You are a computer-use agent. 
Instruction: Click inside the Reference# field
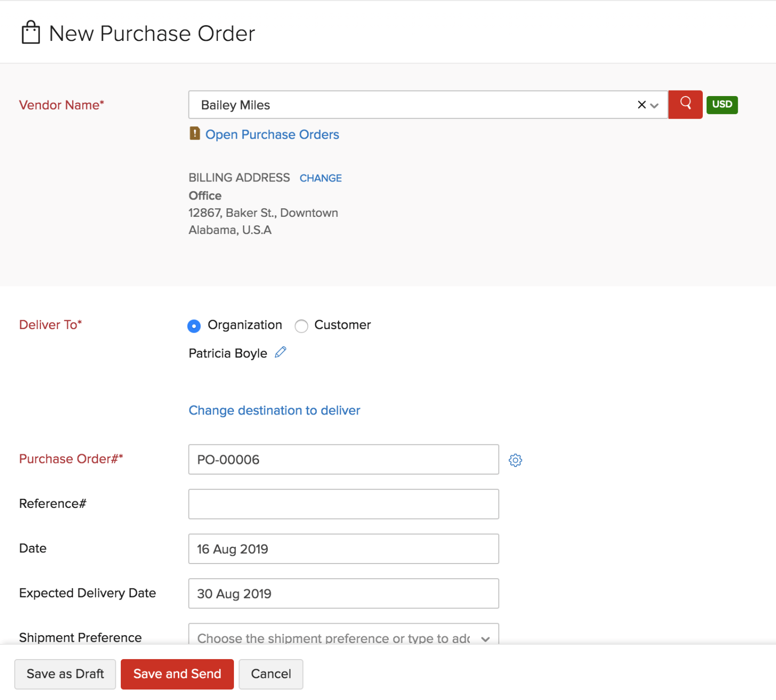[343, 504]
